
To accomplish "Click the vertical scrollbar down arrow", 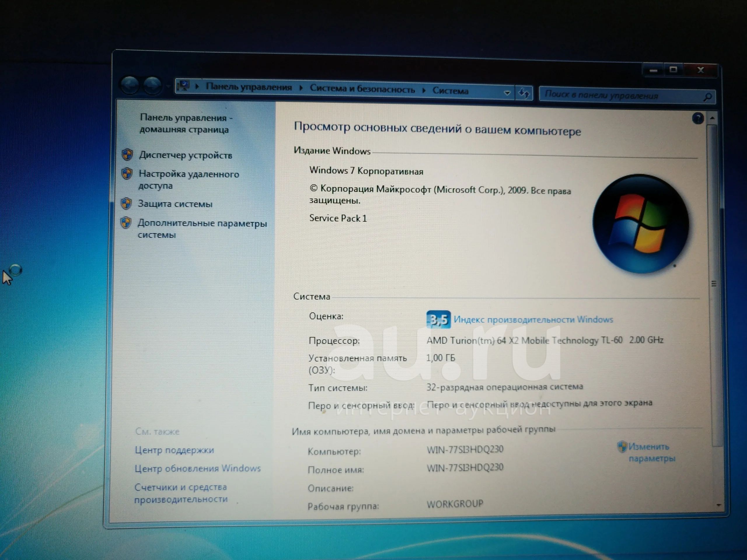I will [718, 505].
